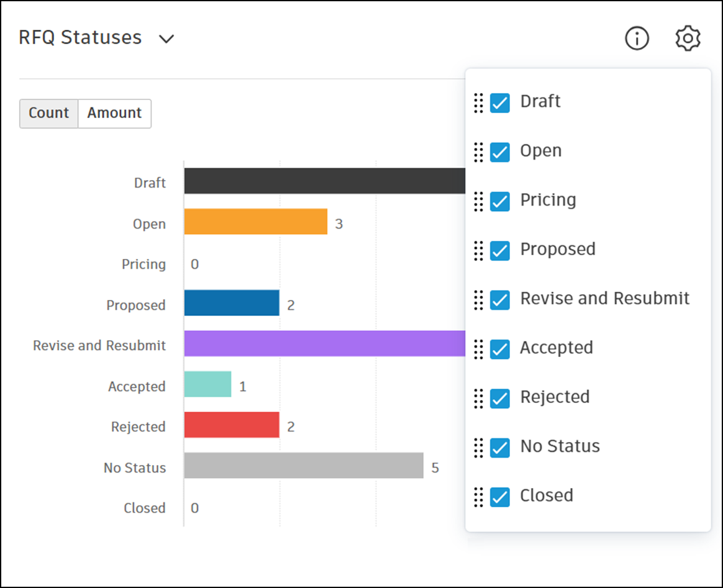The width and height of the screenshot is (723, 588).
Task: Click the information circle icon
Action: pyautogui.click(x=637, y=38)
